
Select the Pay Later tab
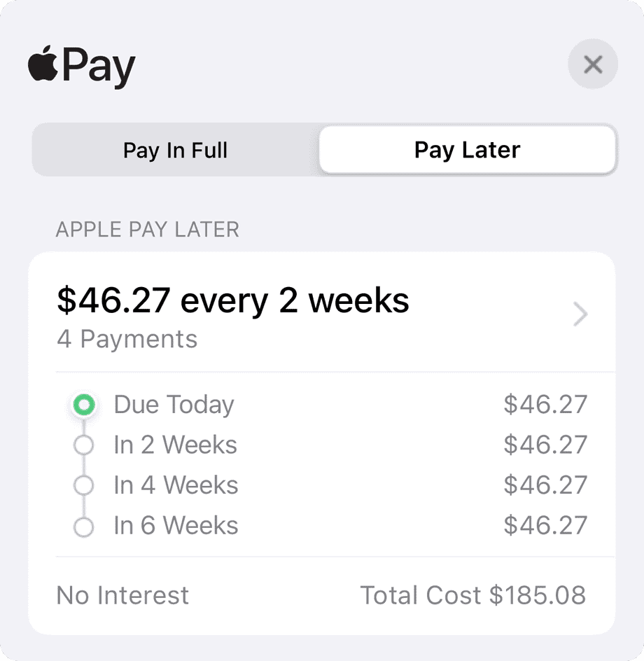coord(467,150)
